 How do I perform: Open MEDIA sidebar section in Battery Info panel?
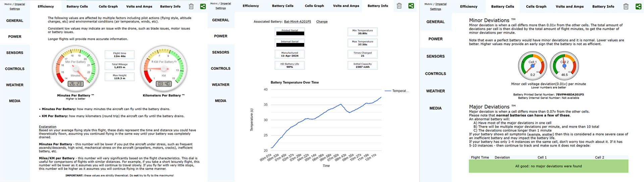221,101
